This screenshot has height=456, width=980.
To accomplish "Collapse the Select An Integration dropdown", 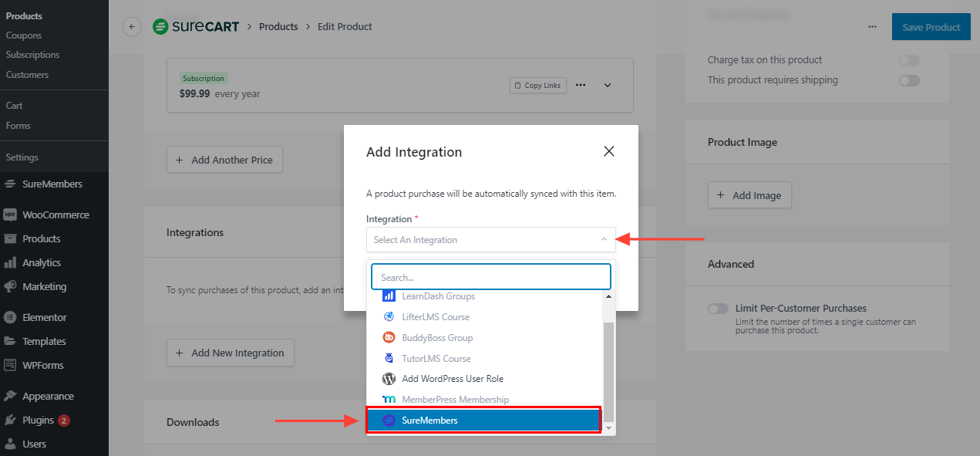I will coord(604,240).
